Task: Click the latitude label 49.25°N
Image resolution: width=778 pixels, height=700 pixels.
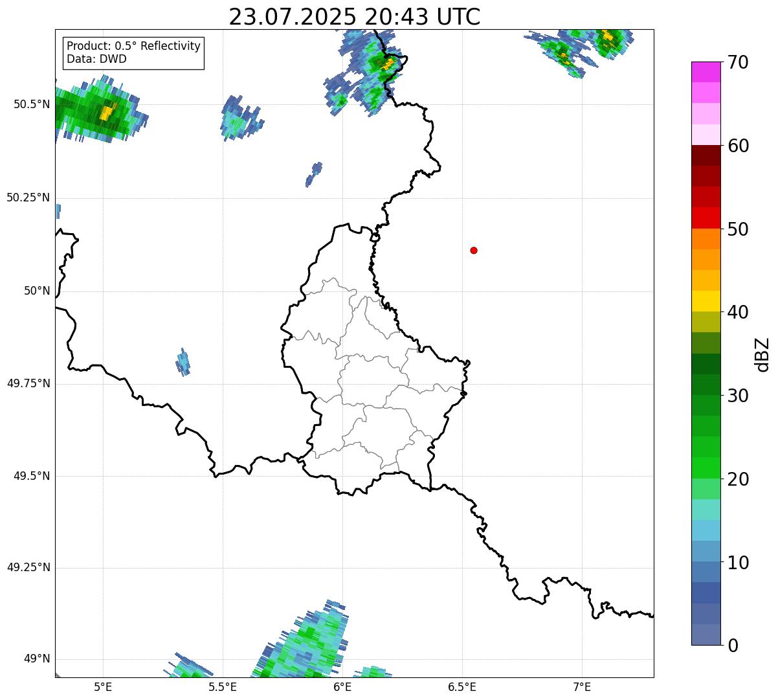Action: 28,567
